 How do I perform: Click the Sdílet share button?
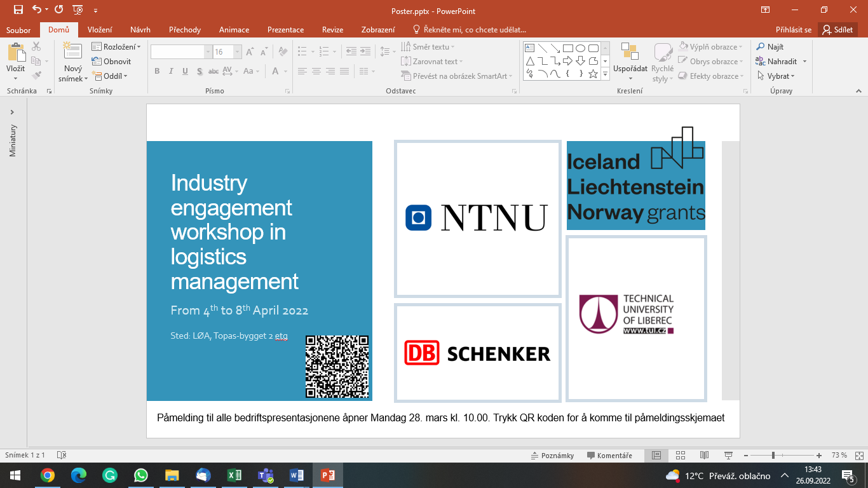point(838,30)
